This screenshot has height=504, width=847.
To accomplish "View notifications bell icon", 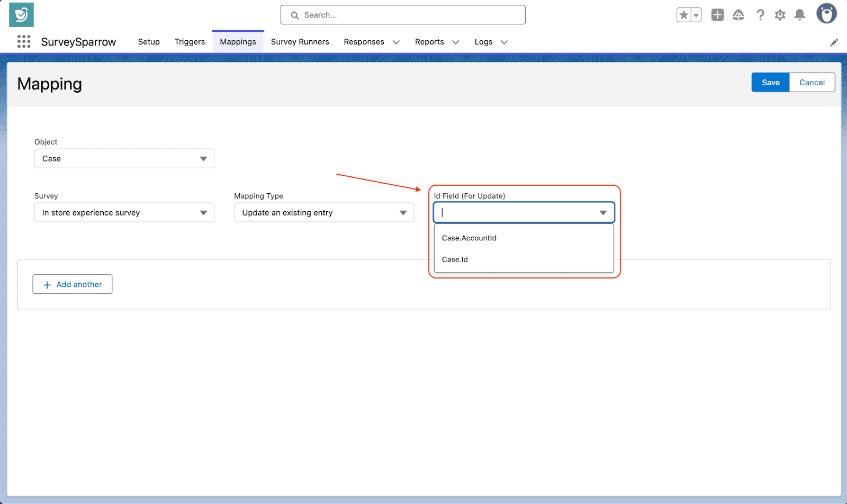I will tap(800, 15).
